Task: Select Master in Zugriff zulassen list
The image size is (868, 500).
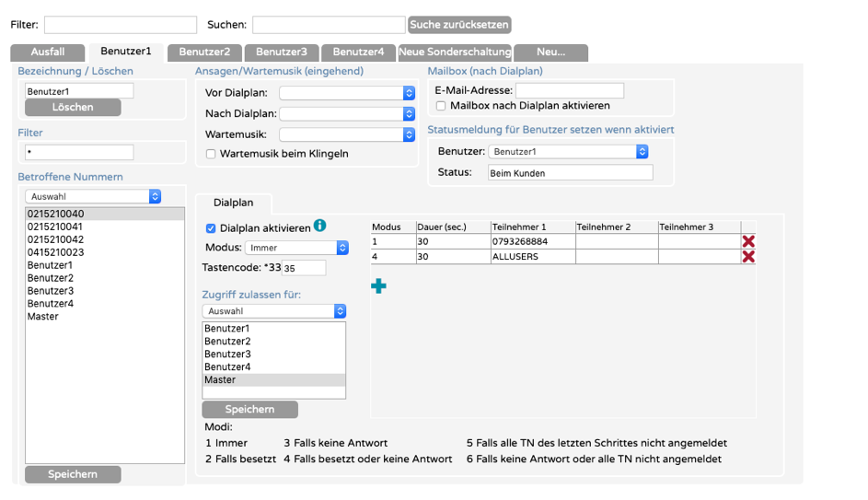Action: pos(274,380)
